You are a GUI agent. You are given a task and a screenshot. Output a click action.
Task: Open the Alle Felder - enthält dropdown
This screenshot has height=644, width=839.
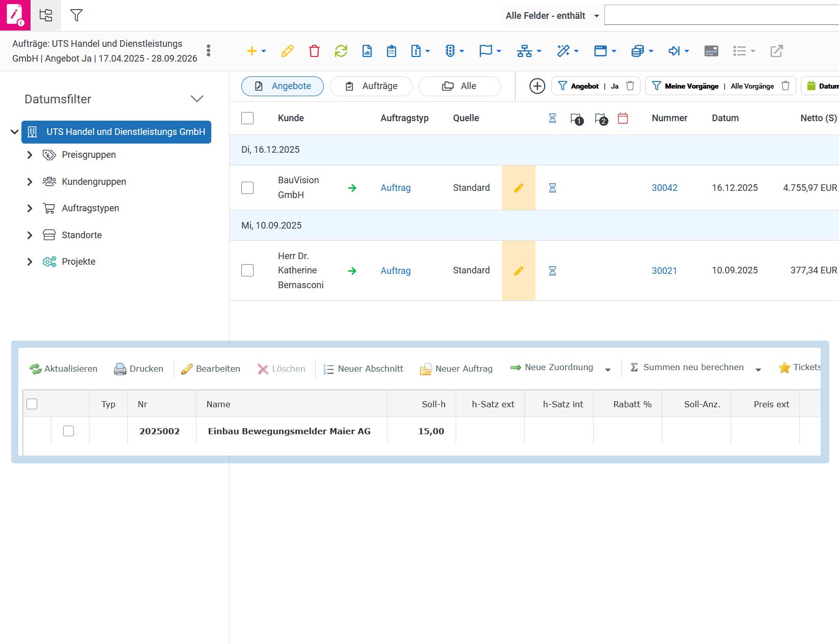tap(552, 16)
